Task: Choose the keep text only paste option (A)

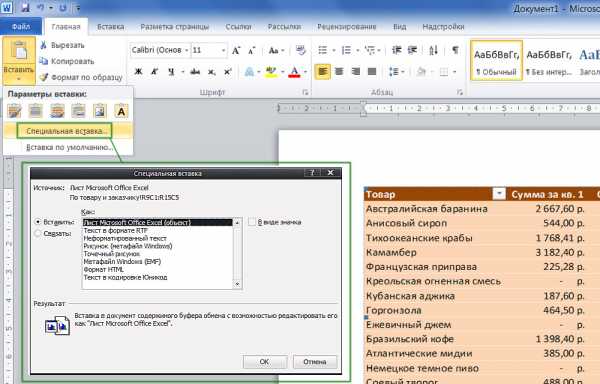Action: pos(121,111)
